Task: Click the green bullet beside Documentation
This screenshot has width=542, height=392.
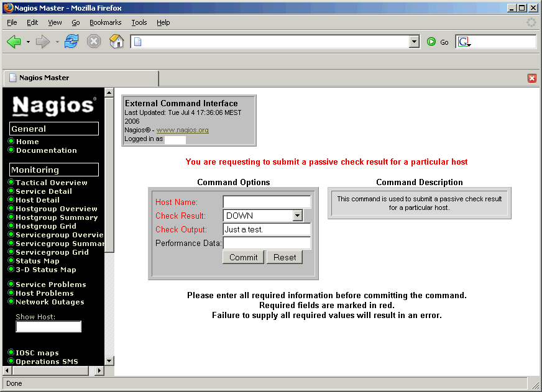Action: click(11, 150)
